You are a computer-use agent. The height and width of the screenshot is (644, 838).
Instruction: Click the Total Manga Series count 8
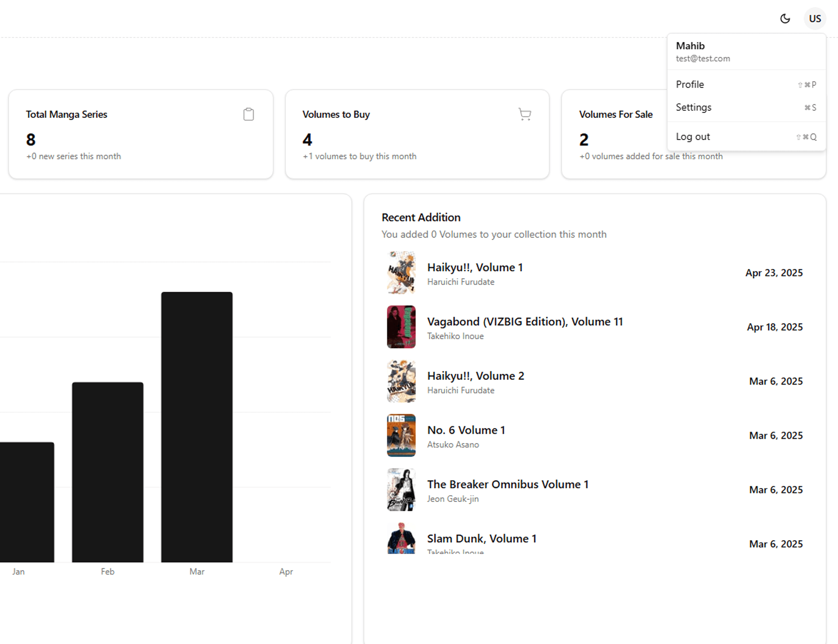(31, 140)
